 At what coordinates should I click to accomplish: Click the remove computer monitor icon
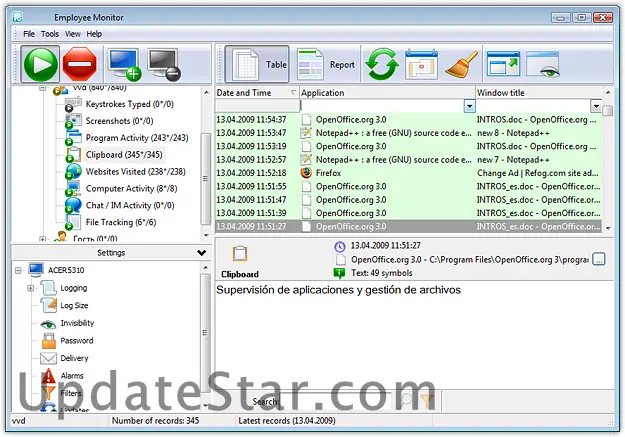click(x=164, y=65)
